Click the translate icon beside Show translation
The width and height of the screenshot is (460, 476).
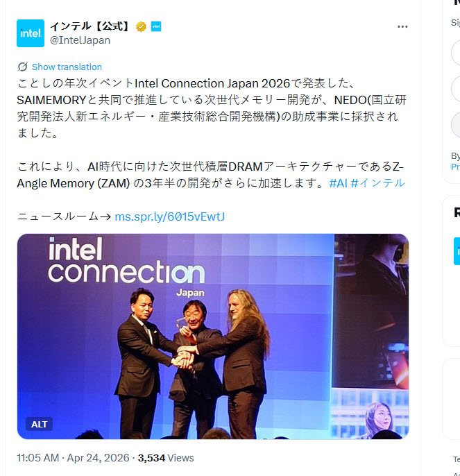tap(23, 67)
